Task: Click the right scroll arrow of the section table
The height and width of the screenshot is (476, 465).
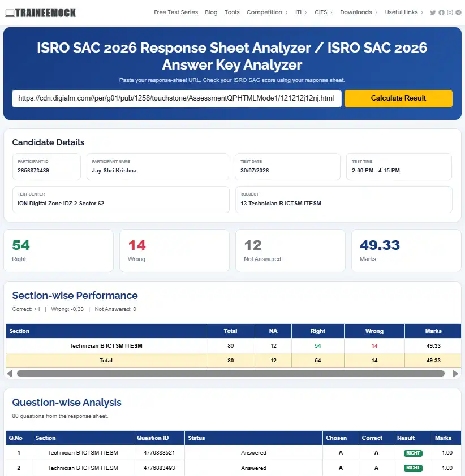Action: pyautogui.click(x=455, y=373)
